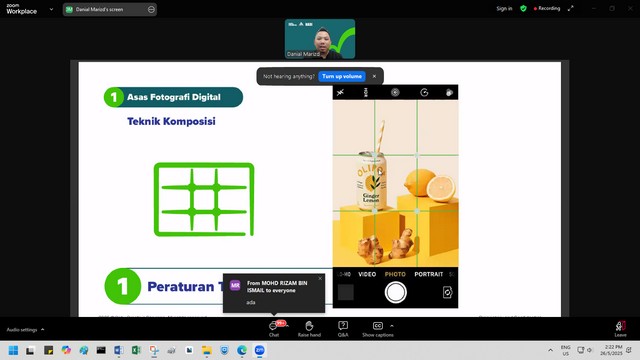The image size is (640, 360).
Task: Dismiss the Not hearing anything notice
Action: coord(374,76)
